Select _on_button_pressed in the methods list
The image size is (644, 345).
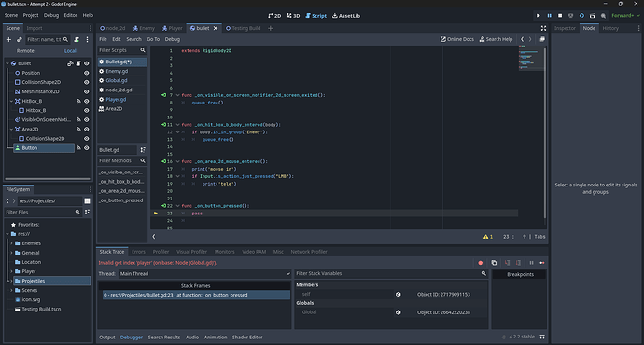pyautogui.click(x=121, y=200)
